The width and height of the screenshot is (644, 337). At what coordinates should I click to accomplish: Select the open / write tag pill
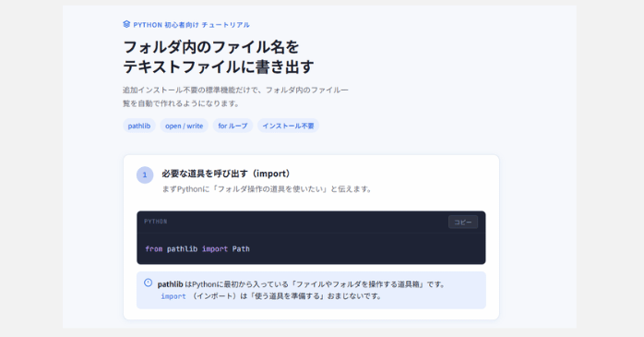184,126
